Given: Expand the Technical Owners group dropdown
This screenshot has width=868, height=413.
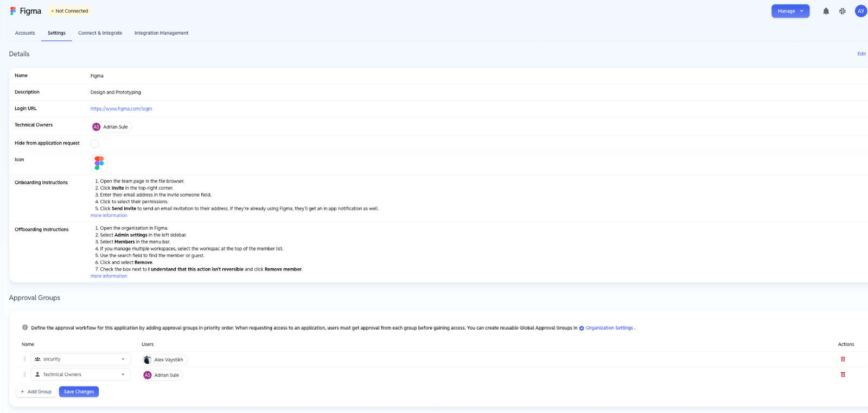Looking at the screenshot, I should pos(80,375).
